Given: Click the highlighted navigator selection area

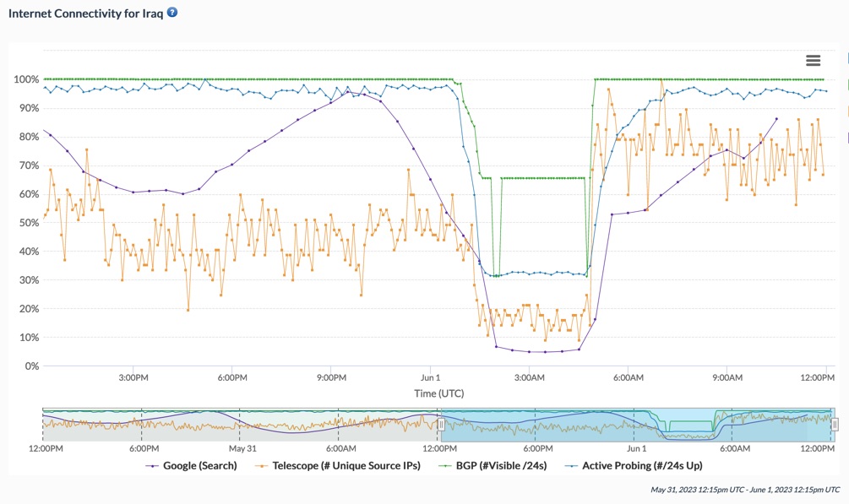Looking at the screenshot, I should [638, 425].
